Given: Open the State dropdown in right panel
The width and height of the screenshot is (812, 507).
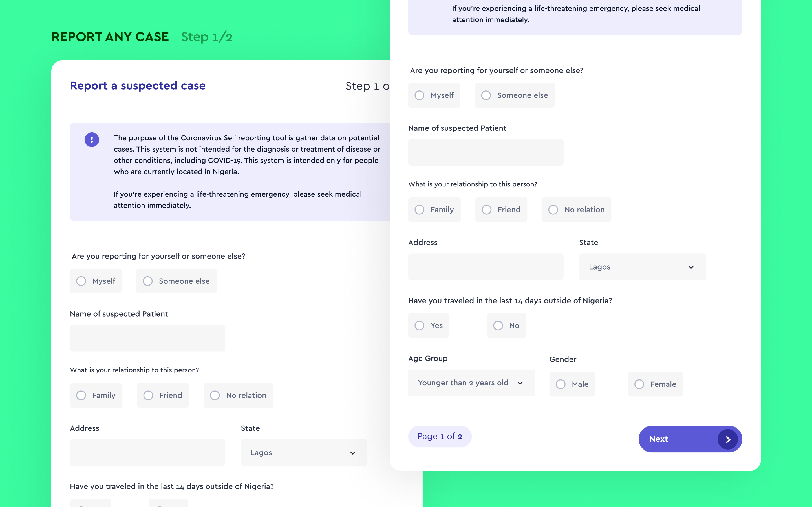Looking at the screenshot, I should pyautogui.click(x=642, y=267).
